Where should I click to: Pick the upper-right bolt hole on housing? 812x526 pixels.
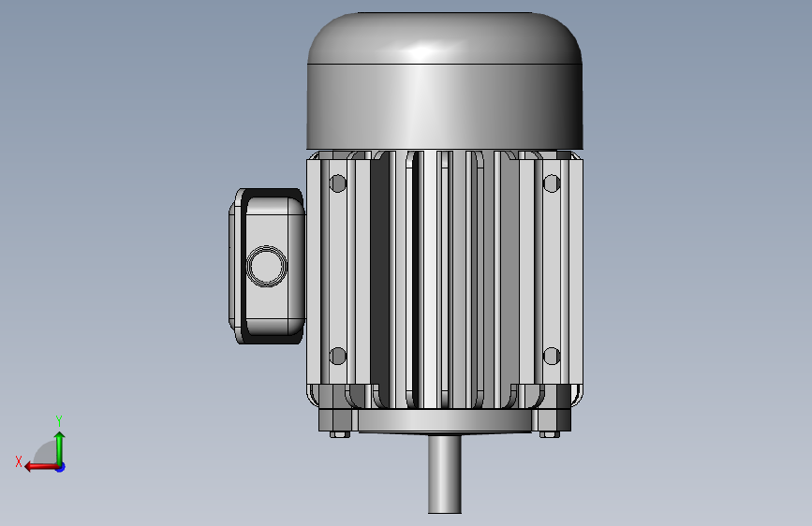552,183
